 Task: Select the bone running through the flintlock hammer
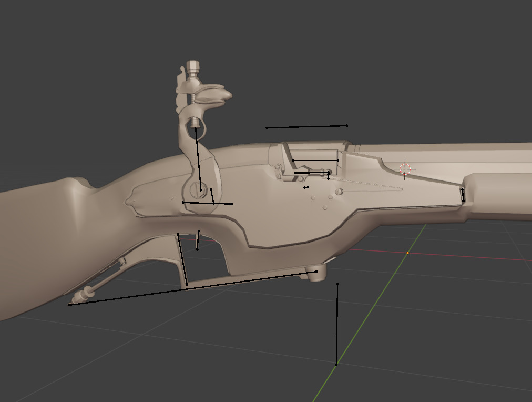(x=198, y=159)
